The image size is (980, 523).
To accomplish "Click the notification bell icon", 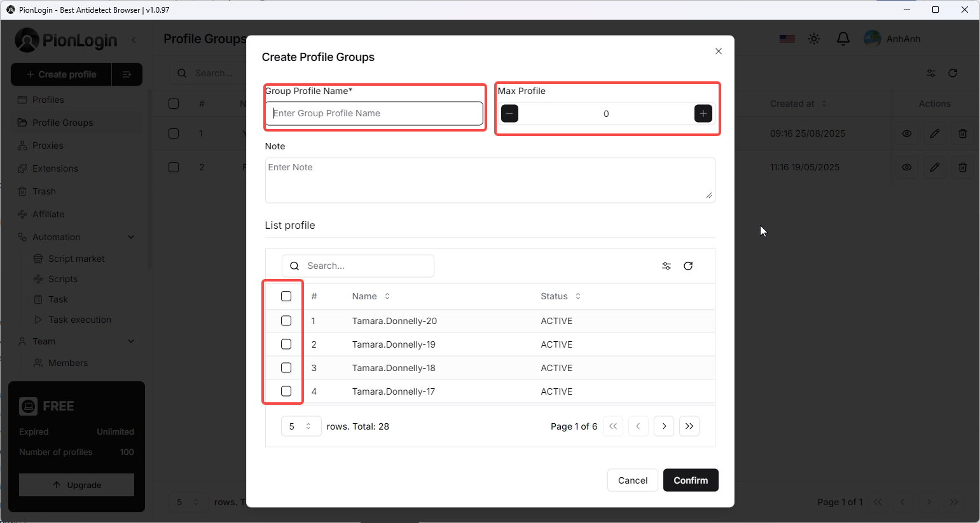I will tap(843, 39).
